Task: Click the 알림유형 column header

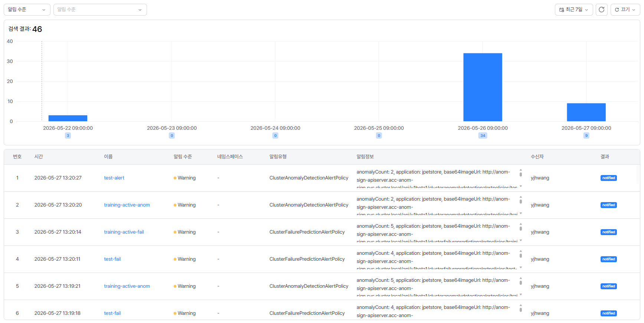Action: 278,157
